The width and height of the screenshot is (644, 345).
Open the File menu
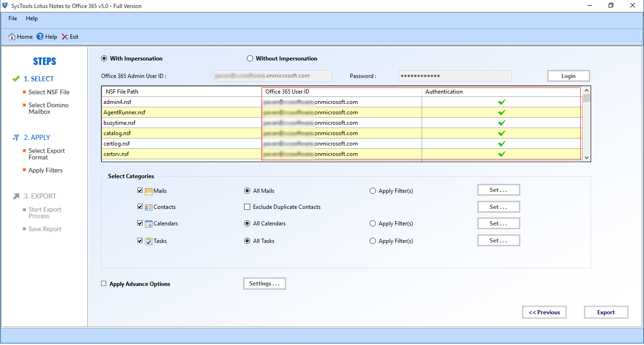(13, 18)
